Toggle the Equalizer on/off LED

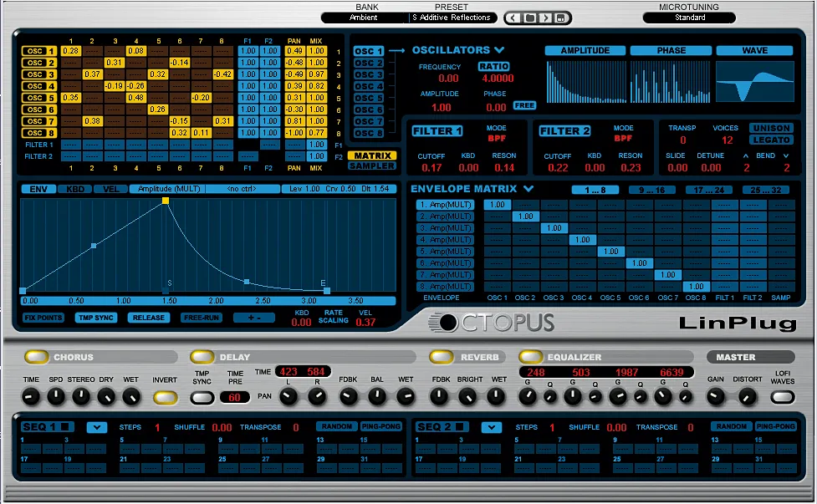coord(530,357)
